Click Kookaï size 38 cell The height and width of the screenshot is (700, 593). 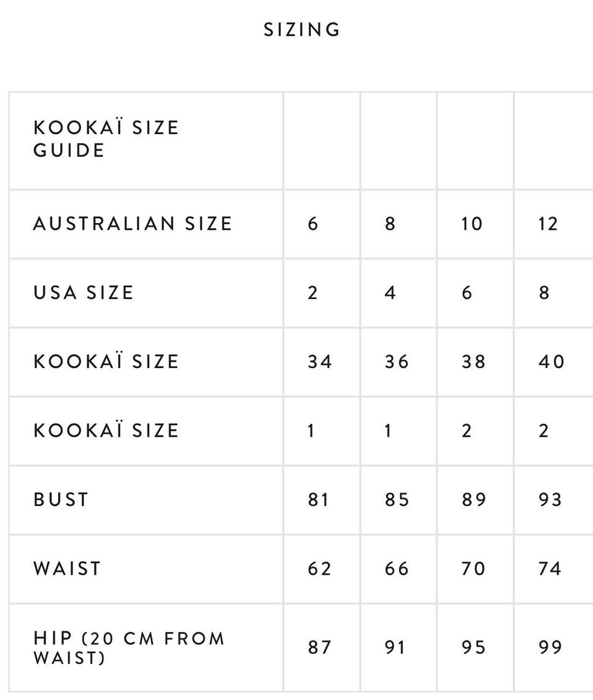click(x=473, y=362)
